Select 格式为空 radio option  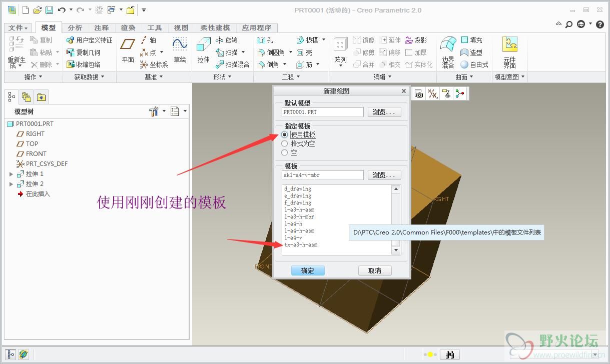click(x=285, y=143)
